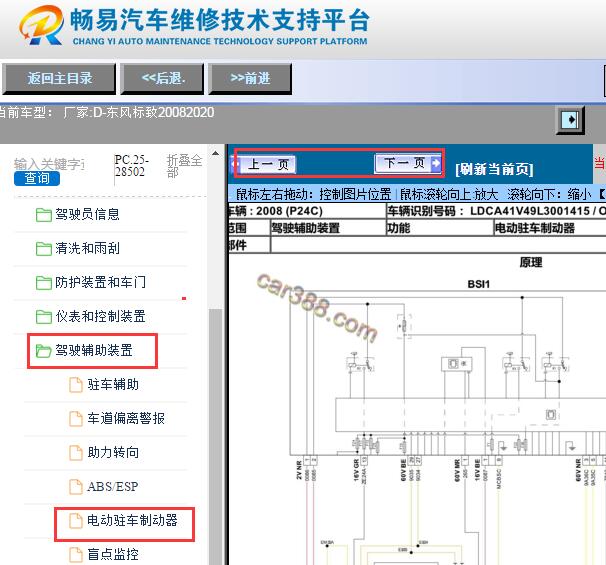Viewport: 606px width, 565px height.
Task: Click the <<后退 back button
Action: (x=162, y=79)
